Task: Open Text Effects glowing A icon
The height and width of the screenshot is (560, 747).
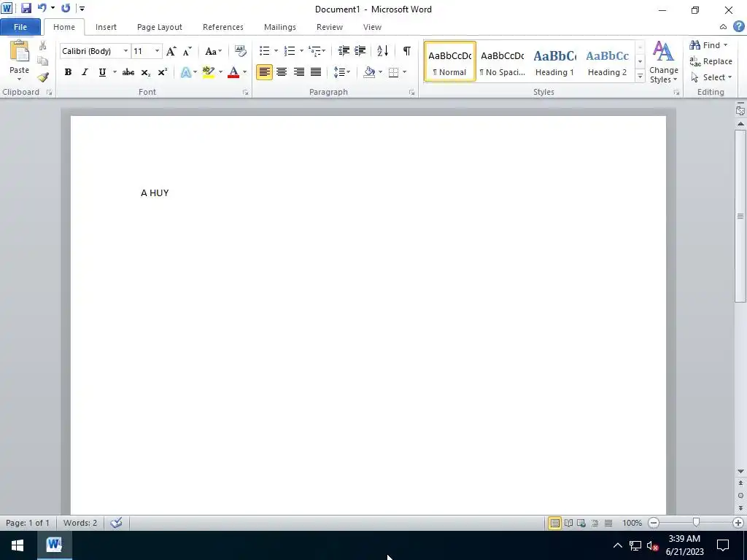Action: point(186,72)
